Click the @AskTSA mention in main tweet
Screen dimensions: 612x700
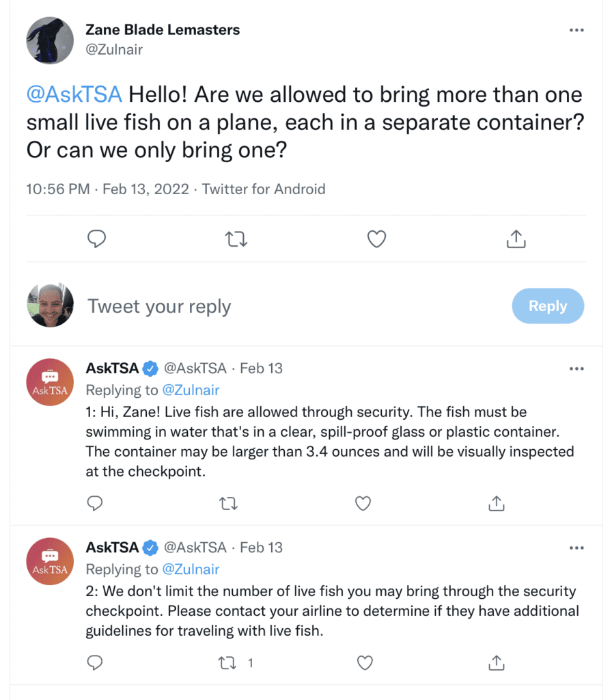point(74,94)
